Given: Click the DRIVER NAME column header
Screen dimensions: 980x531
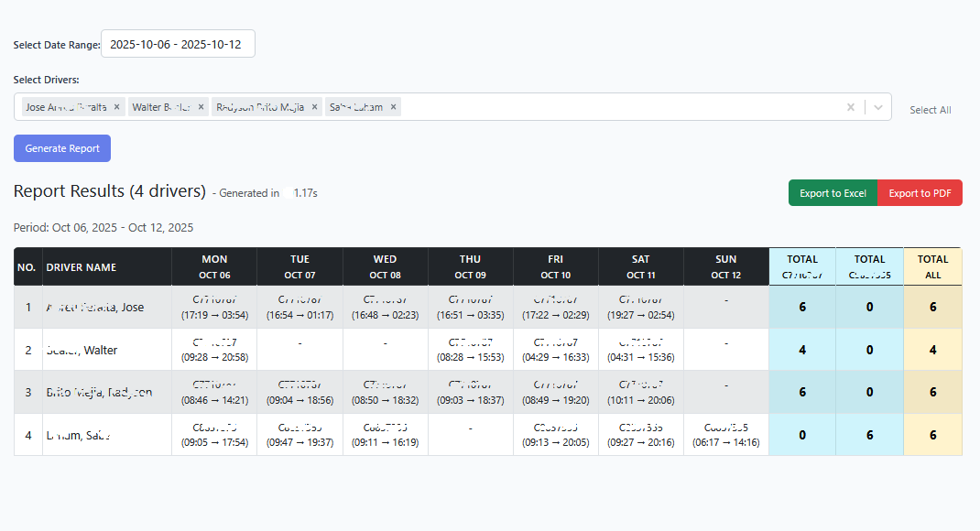Looking at the screenshot, I should (x=83, y=266).
